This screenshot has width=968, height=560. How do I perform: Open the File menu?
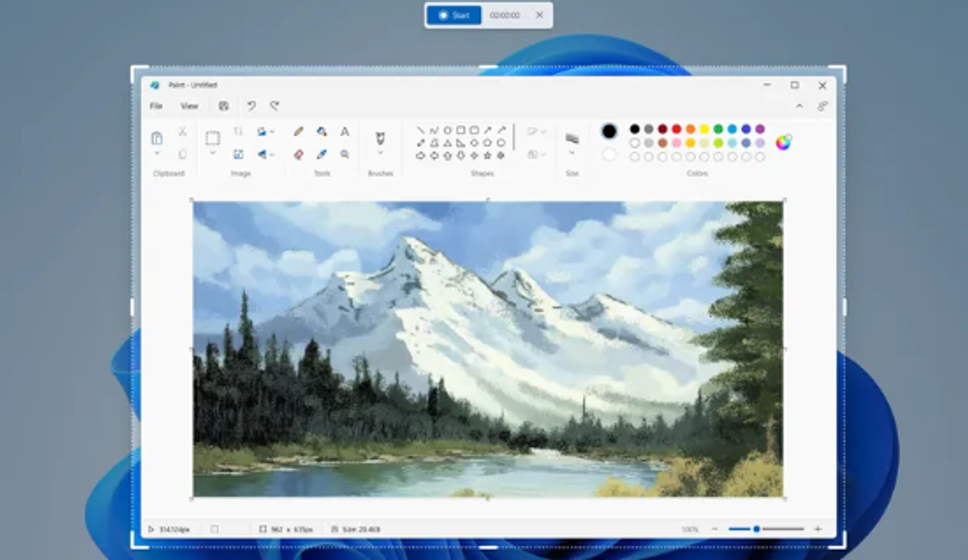156,106
